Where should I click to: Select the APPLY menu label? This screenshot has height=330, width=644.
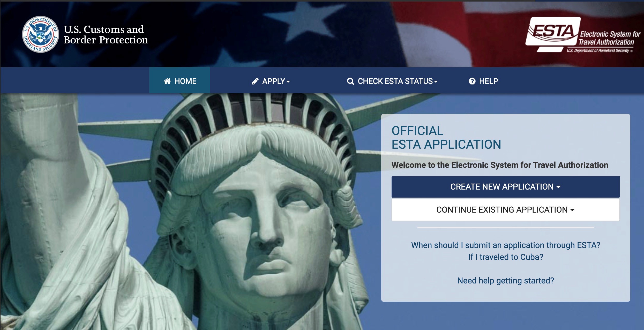(x=274, y=81)
